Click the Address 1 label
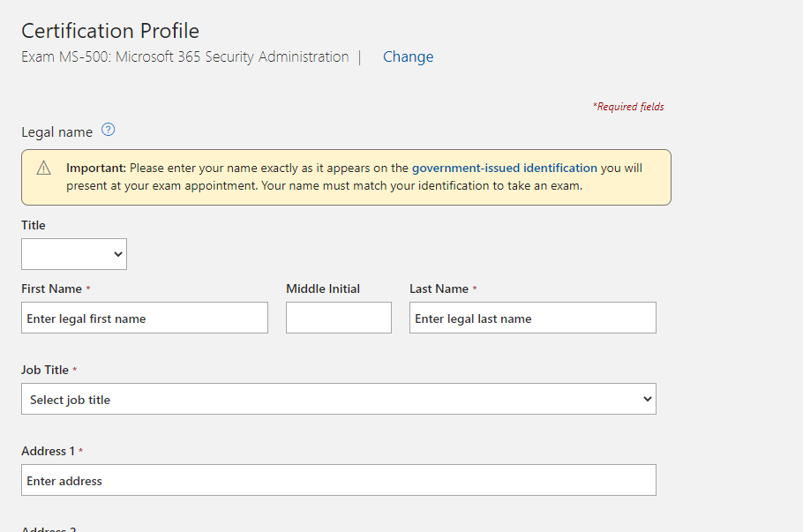The image size is (803, 532). [48, 451]
